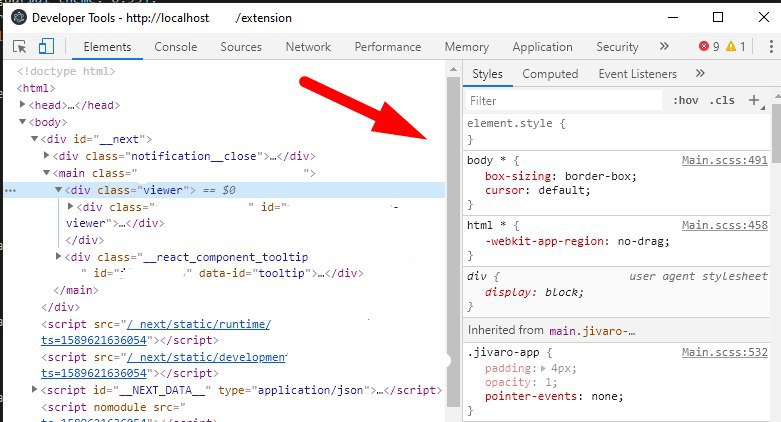Show more Styles pane tabs chevron
Screen dimensions: 781x422
click(700, 73)
